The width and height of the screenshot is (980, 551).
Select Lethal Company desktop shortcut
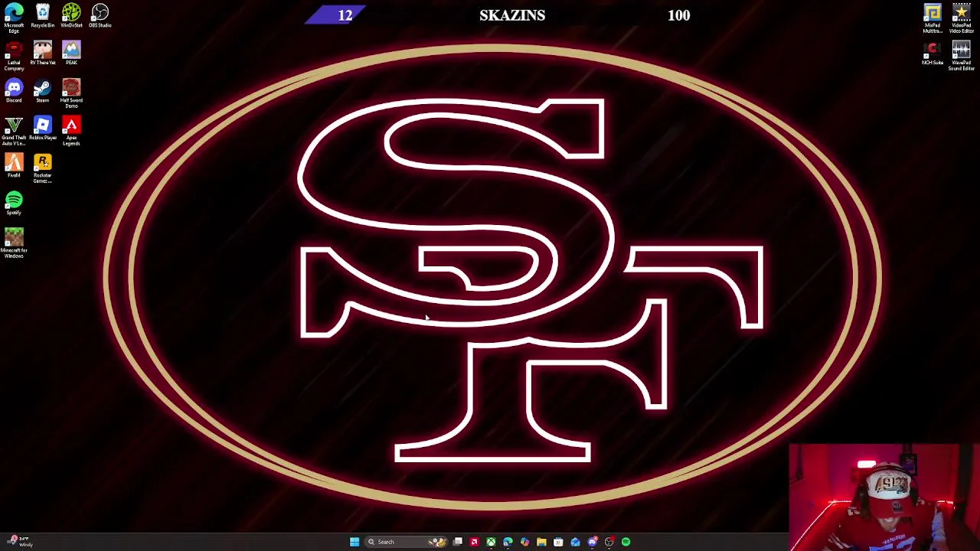click(x=14, y=56)
